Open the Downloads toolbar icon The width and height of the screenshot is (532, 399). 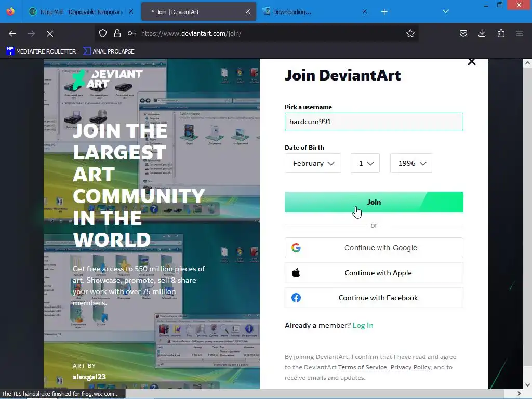(482, 33)
